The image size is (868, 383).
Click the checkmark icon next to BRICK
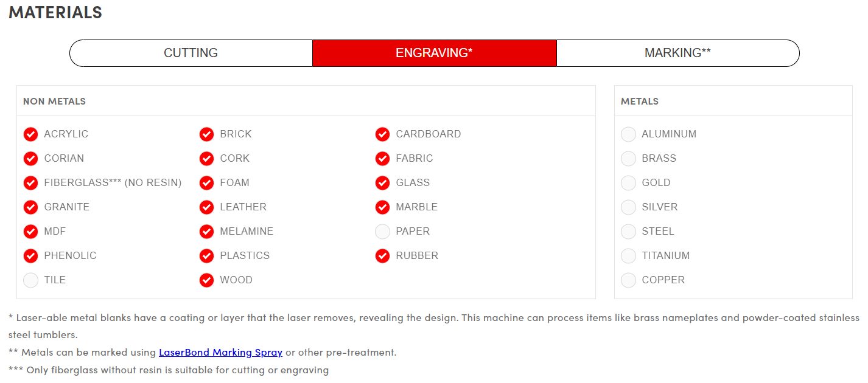pyautogui.click(x=206, y=134)
